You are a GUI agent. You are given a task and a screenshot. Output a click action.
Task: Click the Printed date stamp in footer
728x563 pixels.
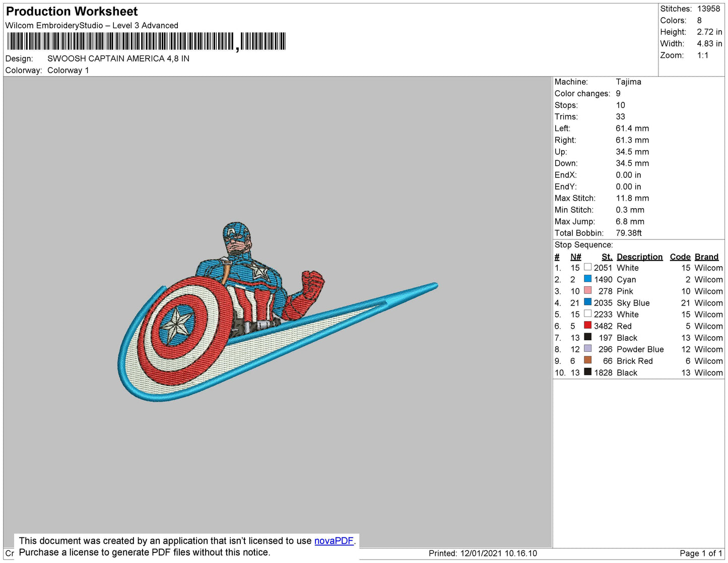483,553
